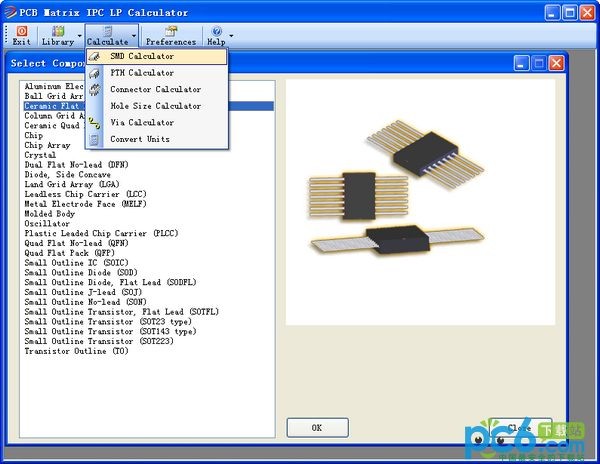Maximize the PCB Matrix main window
Image resolution: width=600 pixels, height=464 pixels.
[x=569, y=13]
